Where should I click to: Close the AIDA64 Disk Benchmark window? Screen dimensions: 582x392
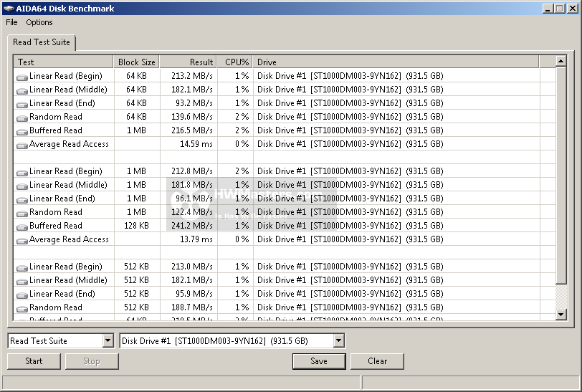coord(573,8)
